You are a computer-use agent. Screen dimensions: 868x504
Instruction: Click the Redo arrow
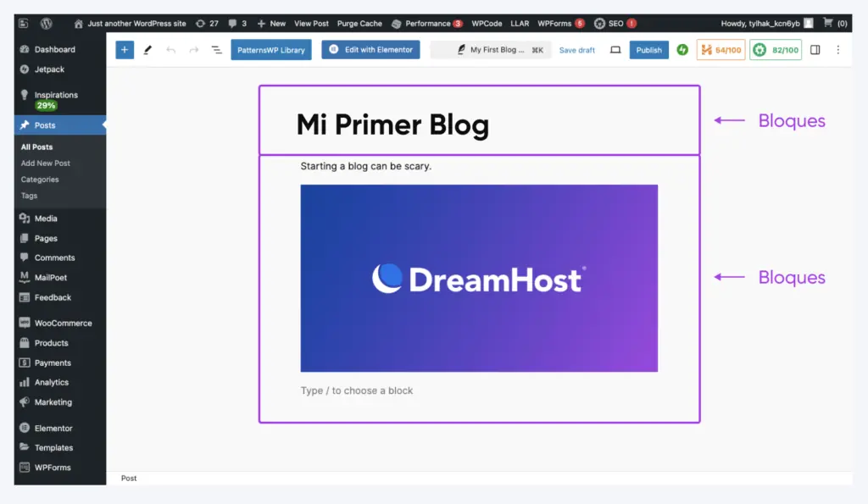point(193,50)
